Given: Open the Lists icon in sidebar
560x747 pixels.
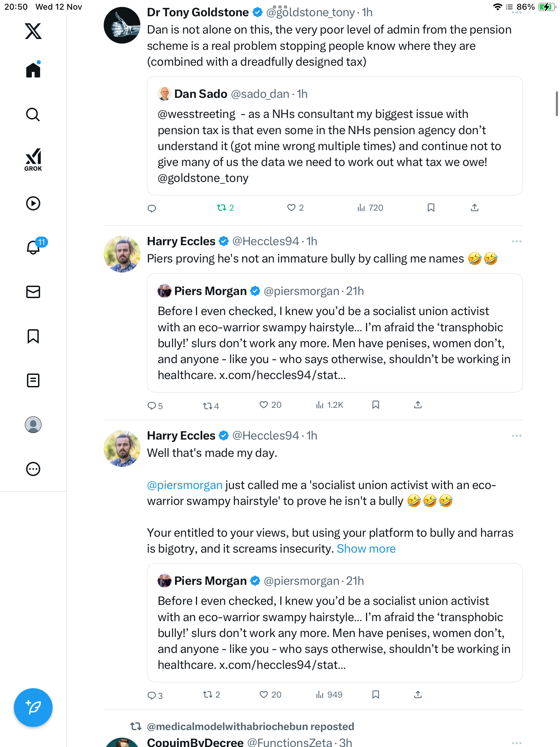Looking at the screenshot, I should (33, 380).
